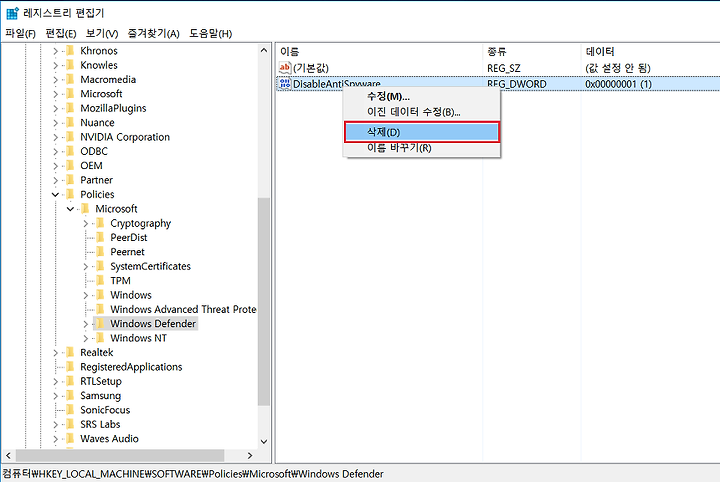Click the NVIDIA Corporation folder icon
Viewport: 720px width, 482px height.
70,137
